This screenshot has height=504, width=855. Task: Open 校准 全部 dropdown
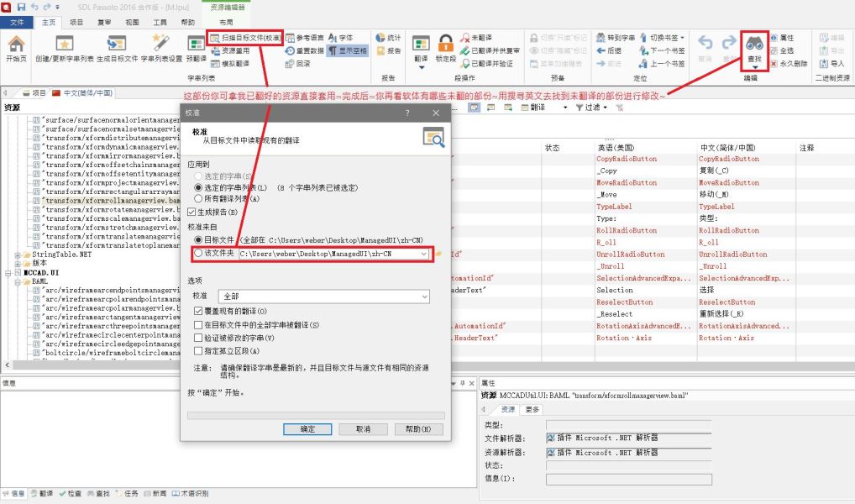(324, 297)
